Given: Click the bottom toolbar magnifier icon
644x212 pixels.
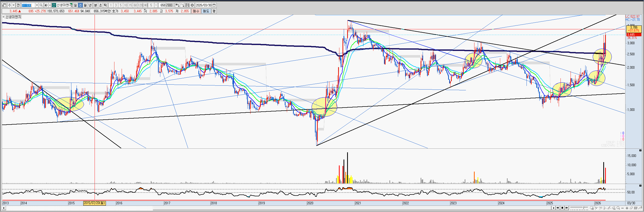Looking at the screenshot, I should tap(618, 208).
